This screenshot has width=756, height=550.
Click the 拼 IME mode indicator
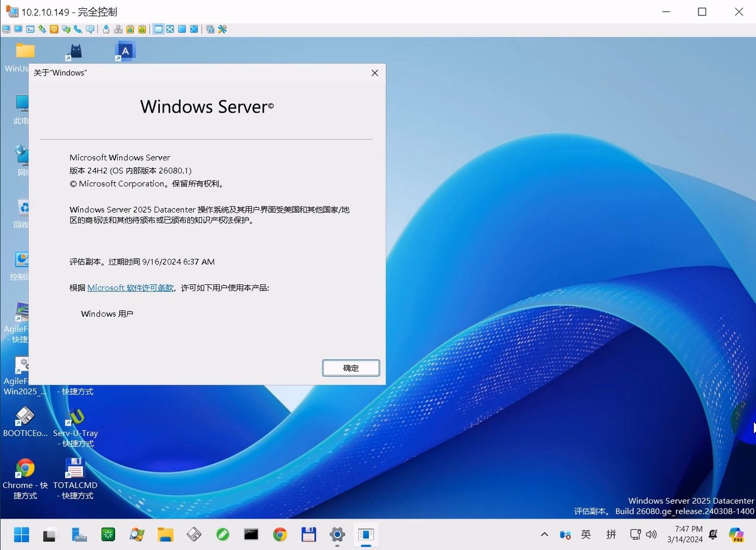611,535
